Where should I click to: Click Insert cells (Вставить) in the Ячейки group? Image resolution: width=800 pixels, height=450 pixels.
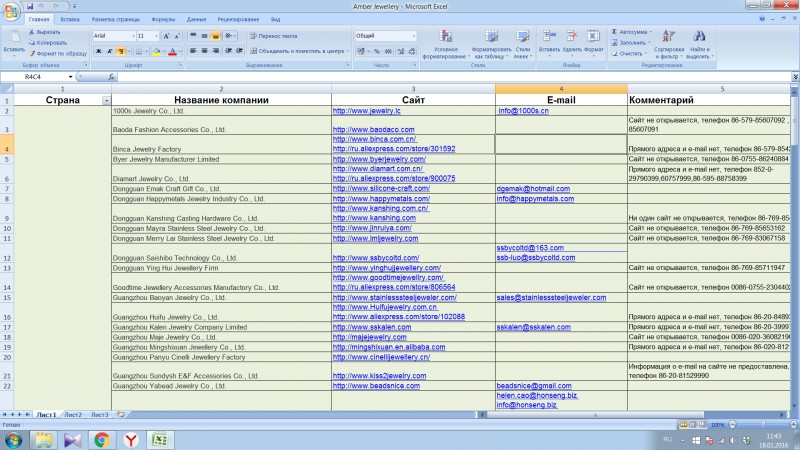coord(549,44)
